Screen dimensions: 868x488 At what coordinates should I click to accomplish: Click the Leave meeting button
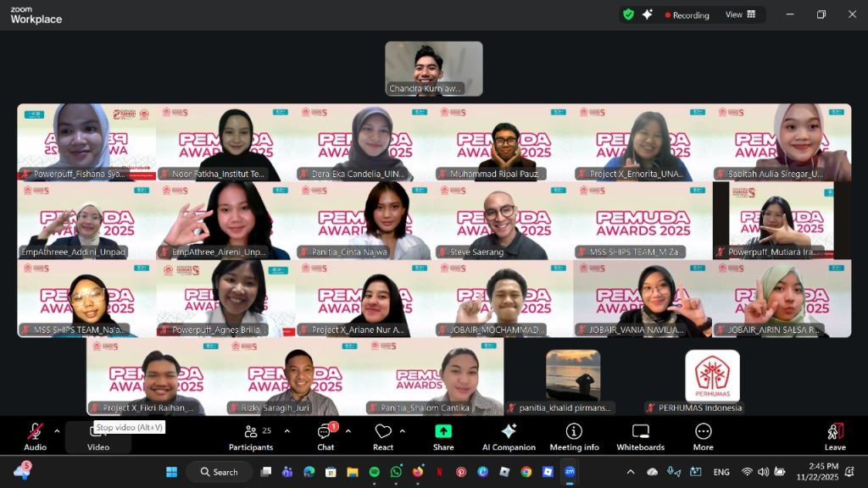coord(835,435)
